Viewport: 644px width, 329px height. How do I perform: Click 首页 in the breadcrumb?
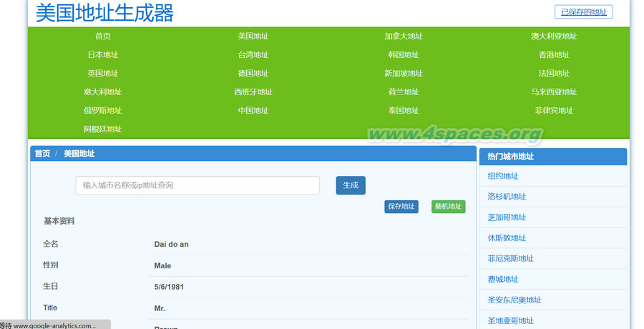42,153
